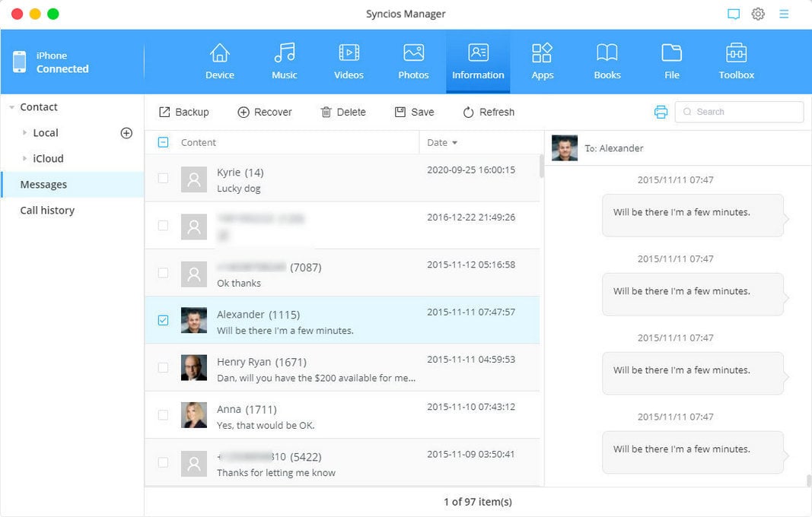Check the Thanks for letting me know checkbox
812x517 pixels.
point(163,462)
